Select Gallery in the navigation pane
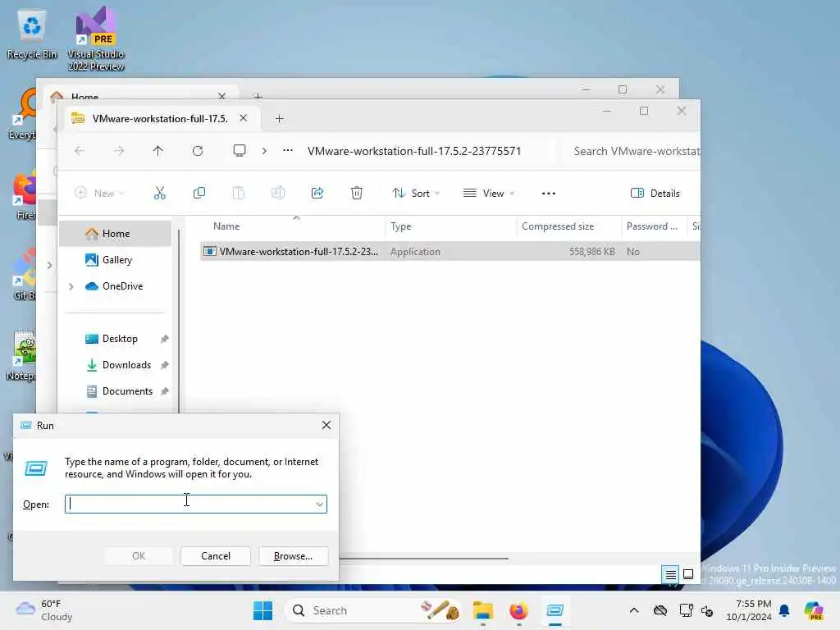The width and height of the screenshot is (840, 630). [115, 260]
